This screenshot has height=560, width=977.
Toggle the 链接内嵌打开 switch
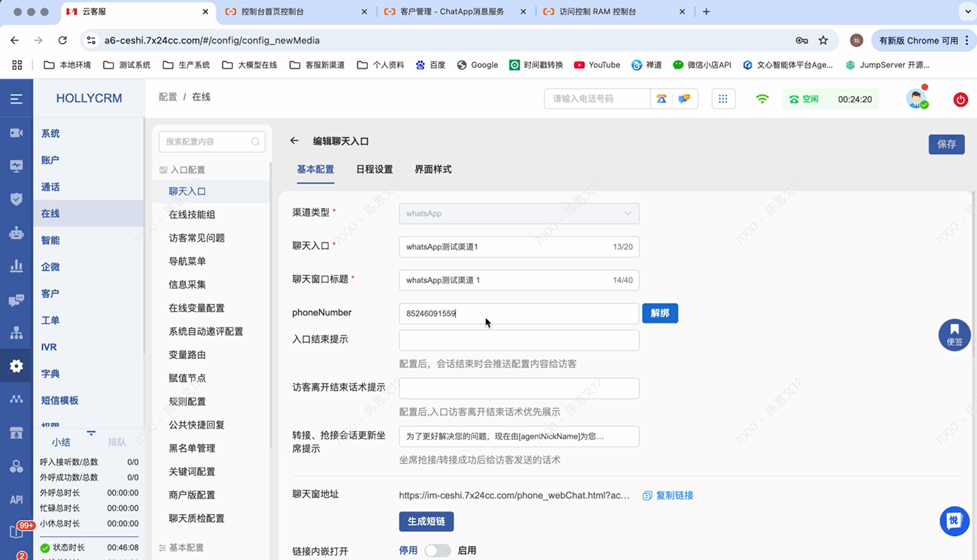[437, 550]
